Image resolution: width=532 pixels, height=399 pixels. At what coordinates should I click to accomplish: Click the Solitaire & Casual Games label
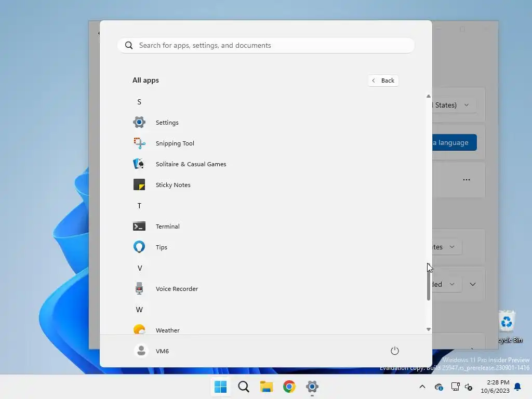[x=191, y=164]
